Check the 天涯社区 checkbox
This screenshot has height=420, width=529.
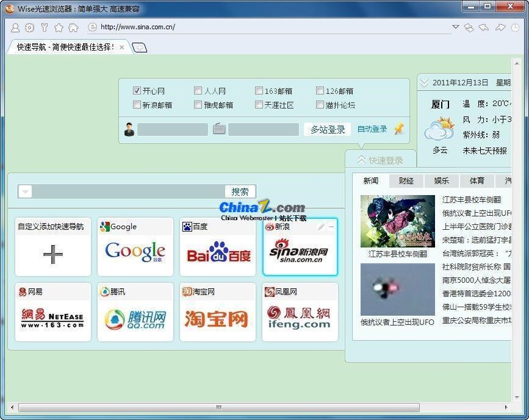(x=259, y=104)
